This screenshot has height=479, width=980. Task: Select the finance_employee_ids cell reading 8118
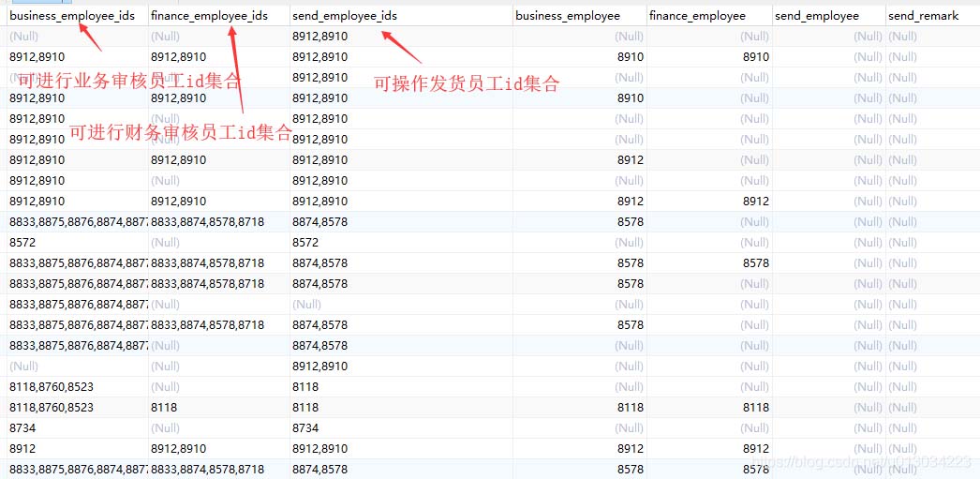[219, 408]
